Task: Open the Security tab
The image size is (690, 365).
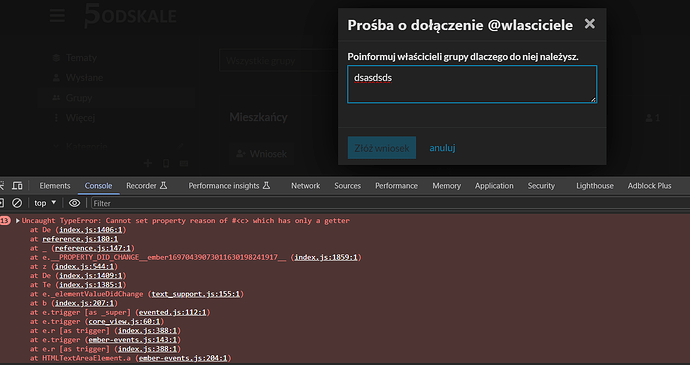Action: [541, 186]
